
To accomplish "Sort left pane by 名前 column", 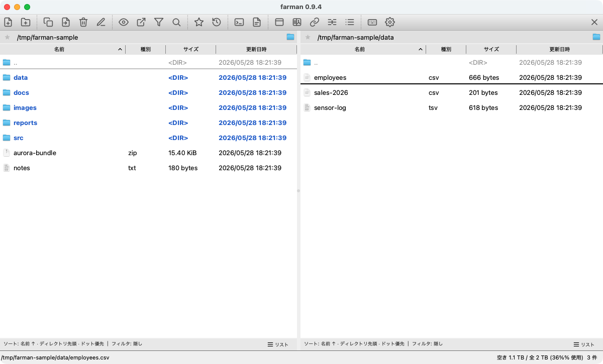I will (x=63, y=49).
